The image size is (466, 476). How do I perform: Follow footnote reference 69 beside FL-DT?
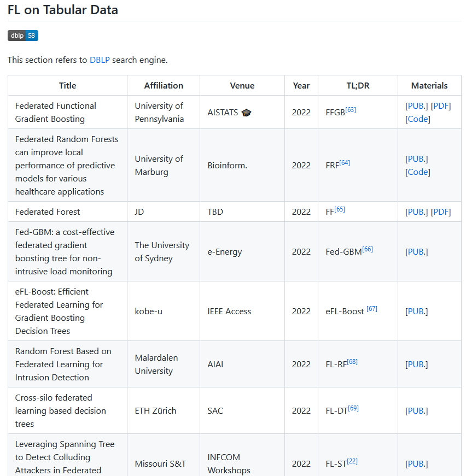coord(353,408)
